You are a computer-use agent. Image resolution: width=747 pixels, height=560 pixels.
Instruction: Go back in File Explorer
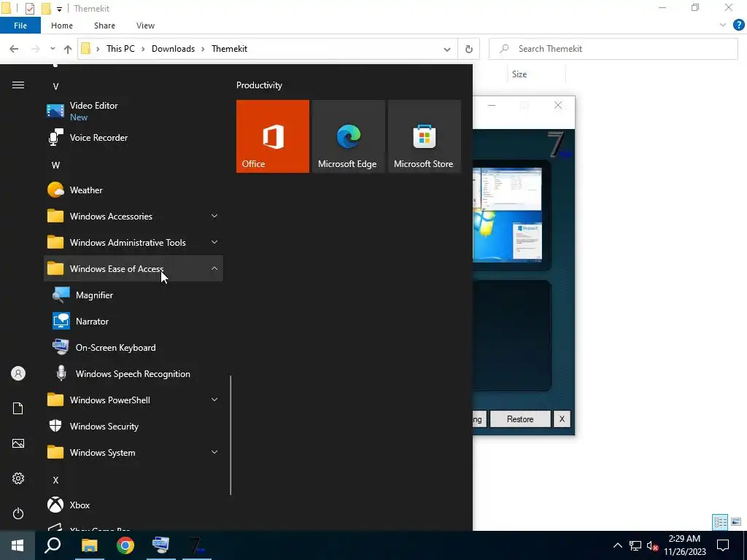point(14,49)
